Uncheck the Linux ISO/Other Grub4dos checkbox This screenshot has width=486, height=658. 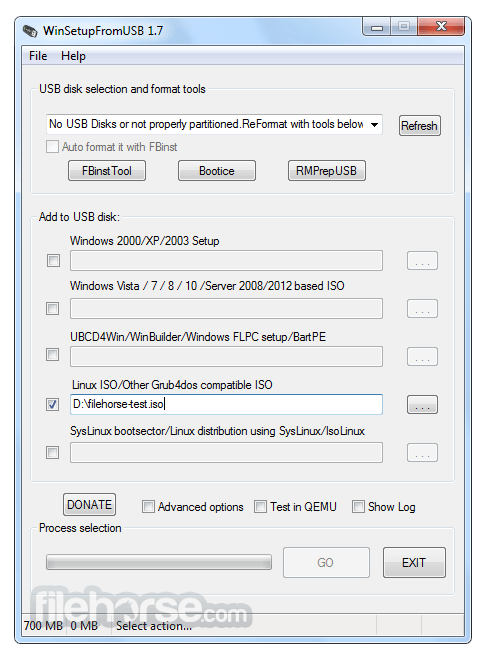pos(52,405)
